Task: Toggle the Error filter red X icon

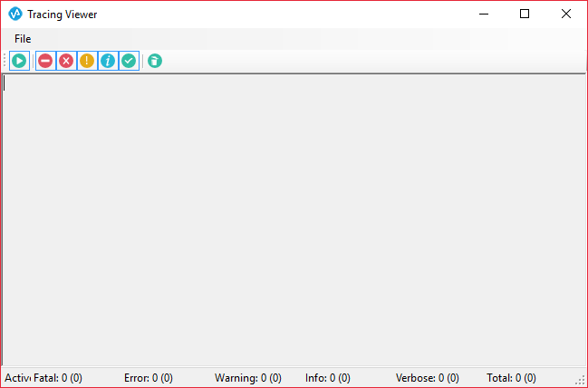Action: (x=66, y=61)
